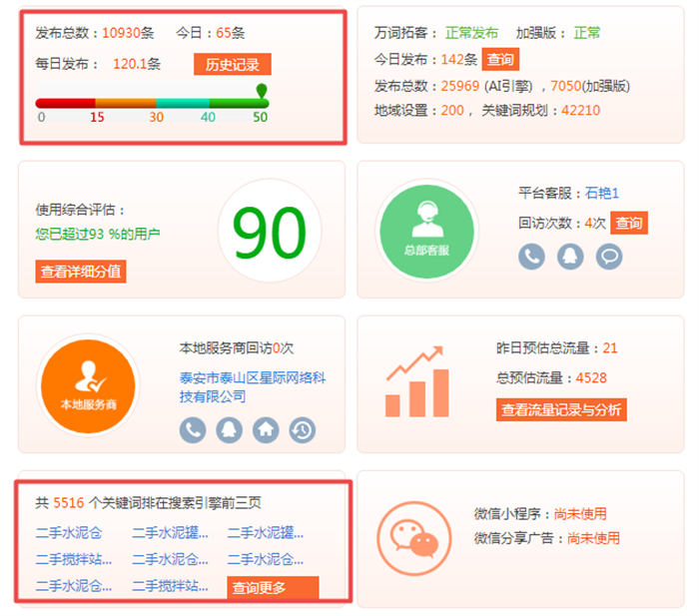Open the home icon for the local service provider
699x616 pixels.
click(x=266, y=429)
